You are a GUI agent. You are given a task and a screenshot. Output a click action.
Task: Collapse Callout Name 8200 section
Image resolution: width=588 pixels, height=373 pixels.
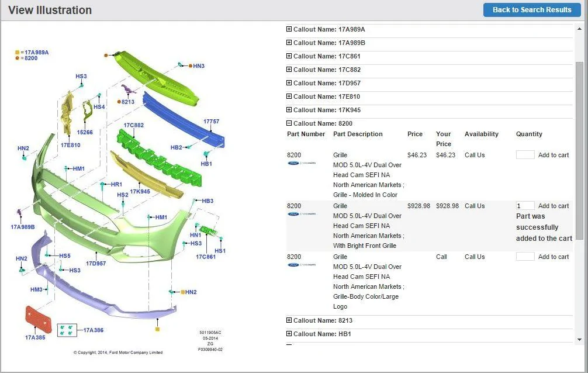pos(289,123)
